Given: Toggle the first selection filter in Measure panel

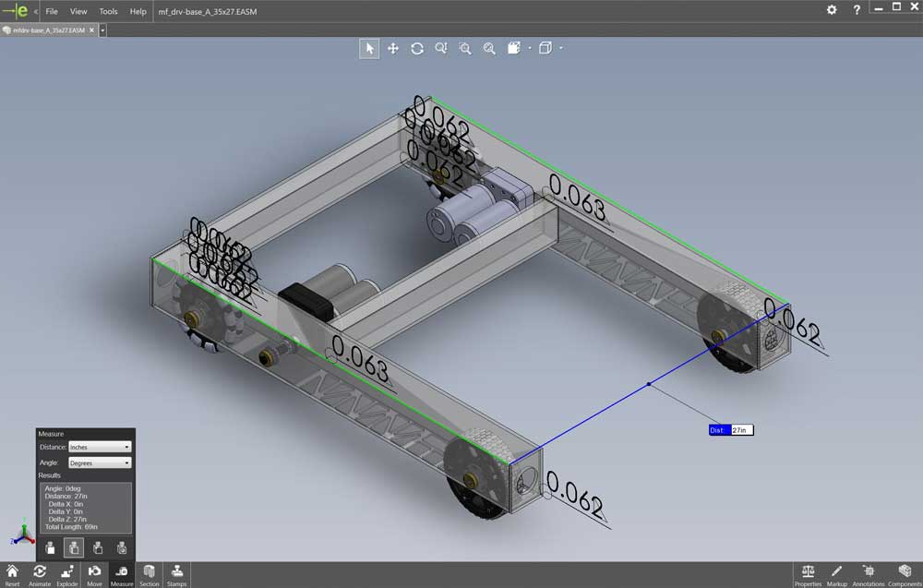Looking at the screenshot, I should pos(50,548).
